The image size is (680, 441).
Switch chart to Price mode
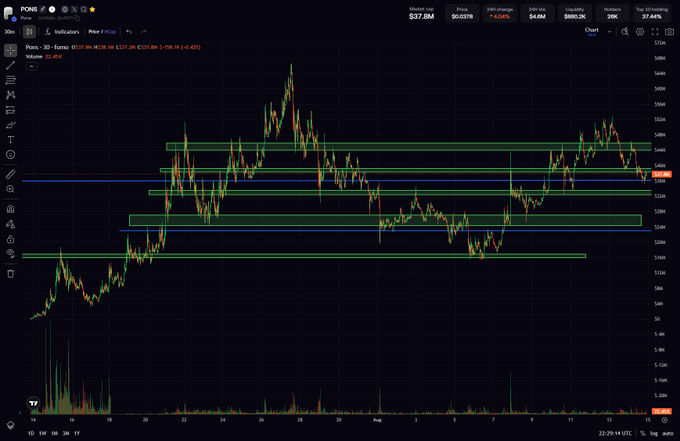94,32
